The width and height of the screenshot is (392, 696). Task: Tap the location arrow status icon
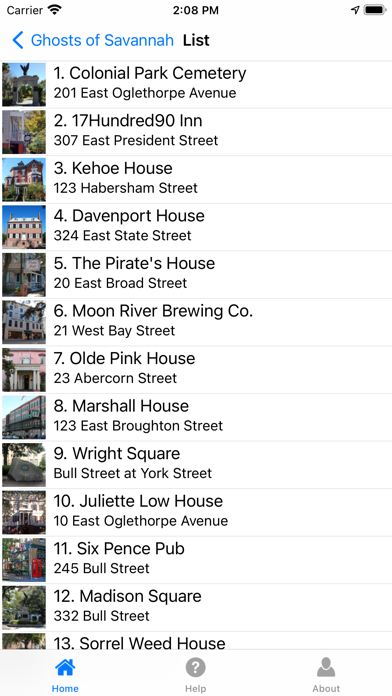(x=355, y=10)
